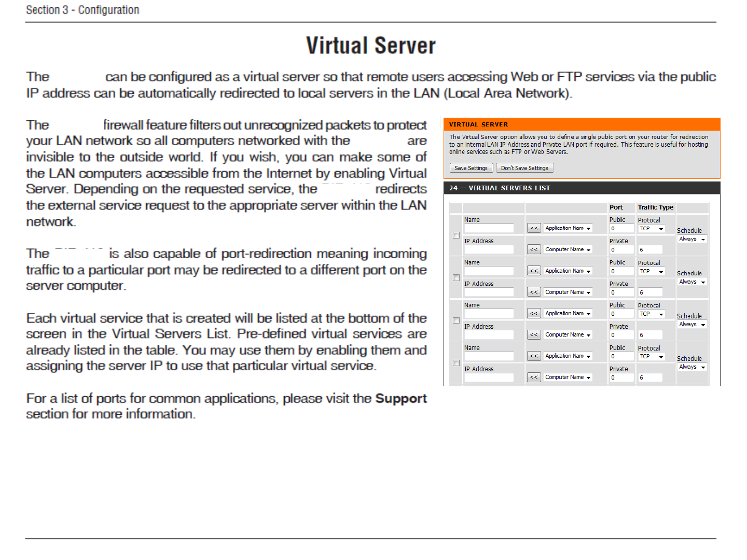Image resolution: width=747 pixels, height=560 pixels.
Task: Expand Computer Name dropdown in third entry
Action: [x=568, y=334]
